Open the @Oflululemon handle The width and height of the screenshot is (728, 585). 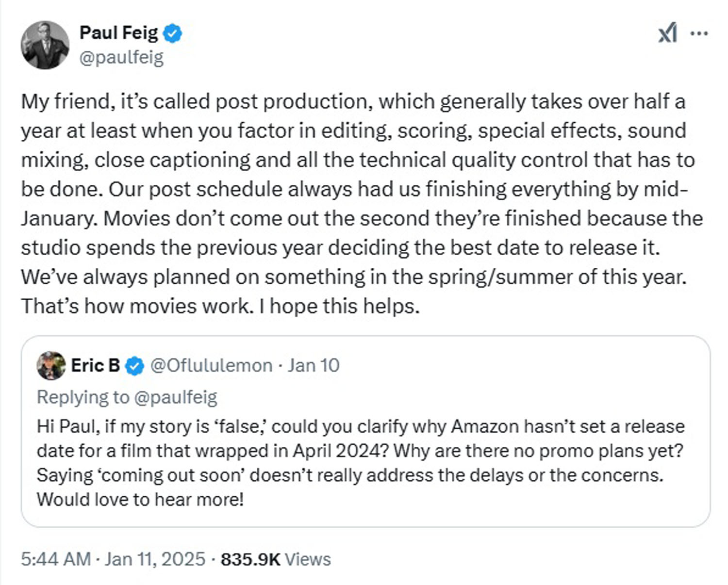[x=211, y=365]
